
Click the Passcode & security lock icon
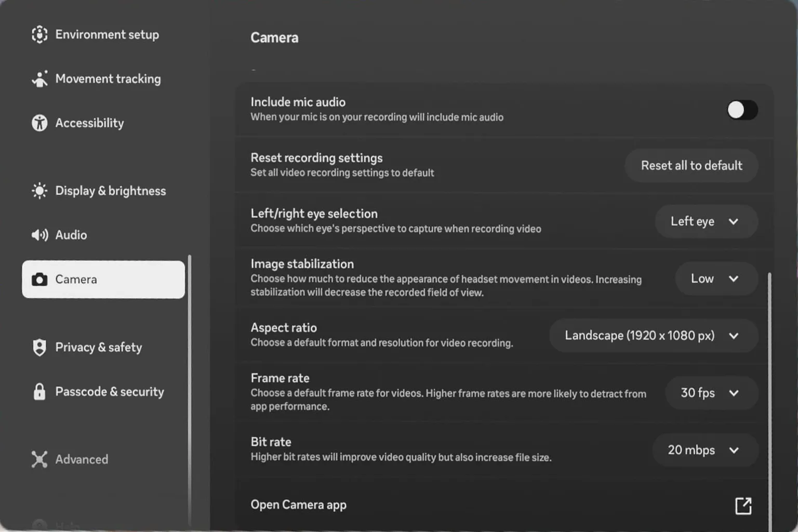tap(39, 392)
